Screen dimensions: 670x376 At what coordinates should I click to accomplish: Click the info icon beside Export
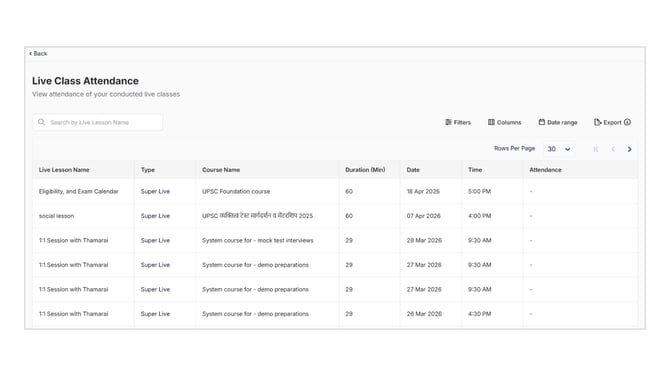(627, 122)
